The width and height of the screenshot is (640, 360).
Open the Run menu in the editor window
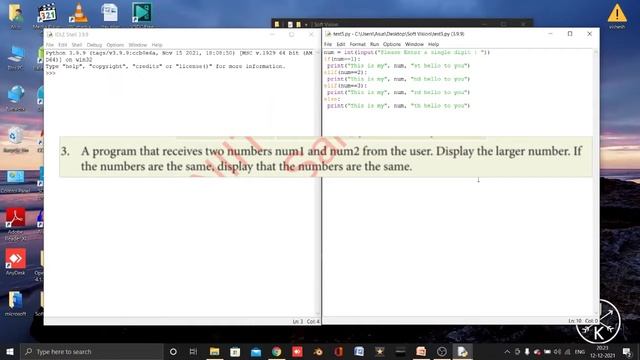point(374,44)
